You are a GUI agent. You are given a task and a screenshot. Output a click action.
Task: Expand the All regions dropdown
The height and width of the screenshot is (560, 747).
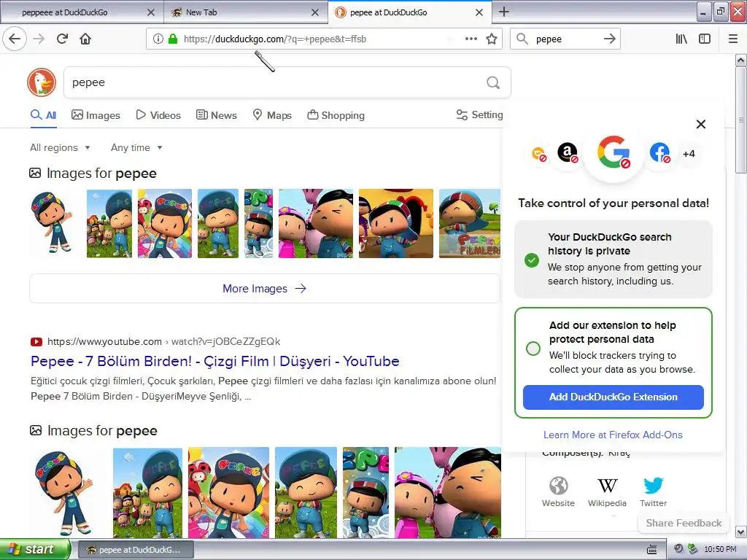pos(60,147)
